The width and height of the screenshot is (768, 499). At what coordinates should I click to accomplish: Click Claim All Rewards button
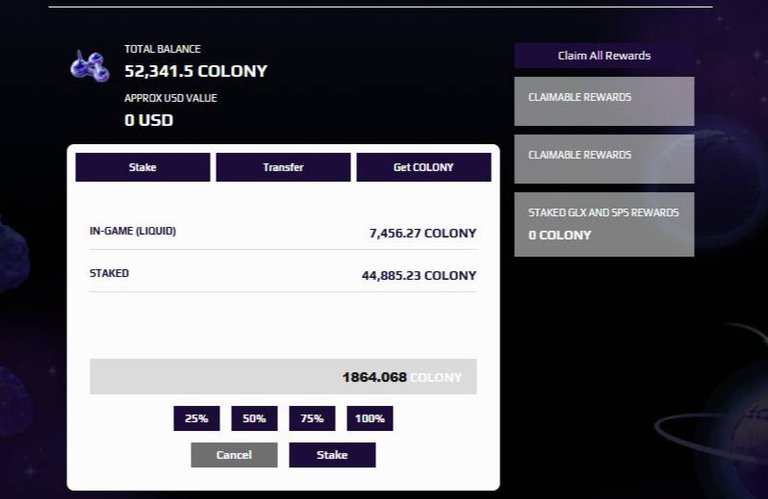pos(604,55)
